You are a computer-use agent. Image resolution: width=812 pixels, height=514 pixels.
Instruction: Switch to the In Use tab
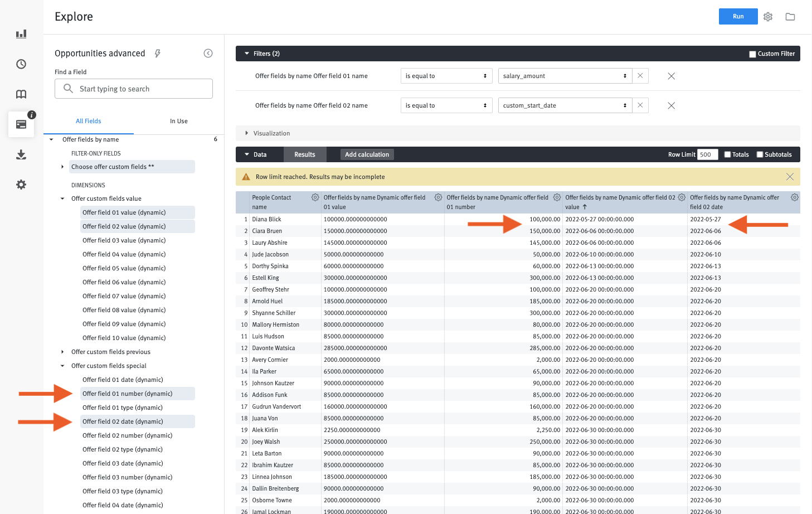[x=178, y=120]
